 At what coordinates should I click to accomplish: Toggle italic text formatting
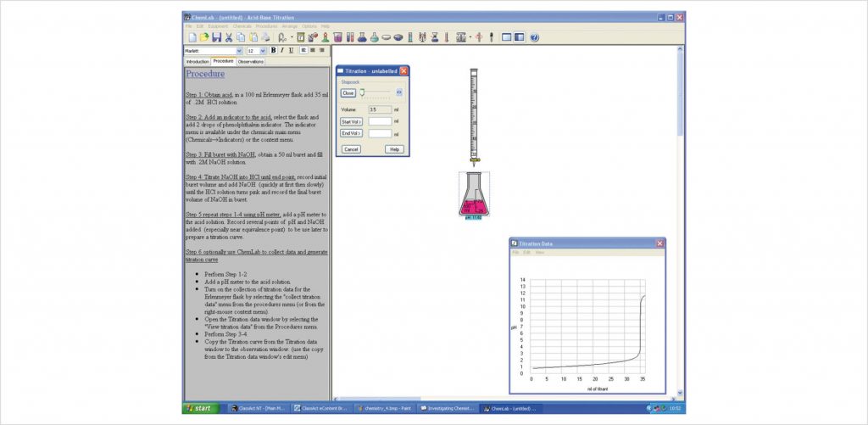point(282,50)
